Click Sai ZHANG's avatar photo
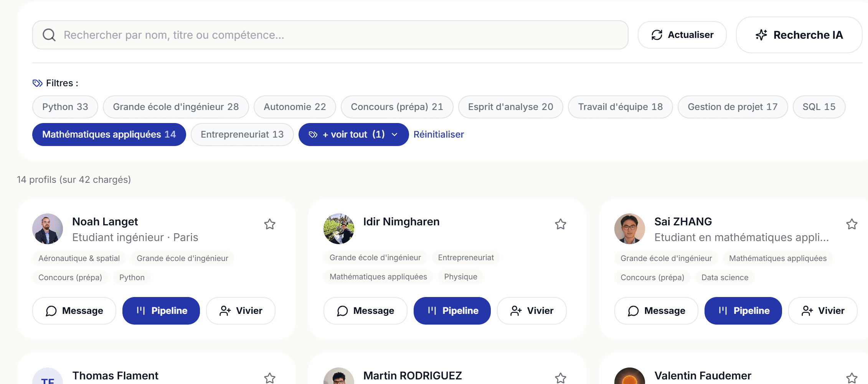The height and width of the screenshot is (384, 868). pyautogui.click(x=630, y=229)
